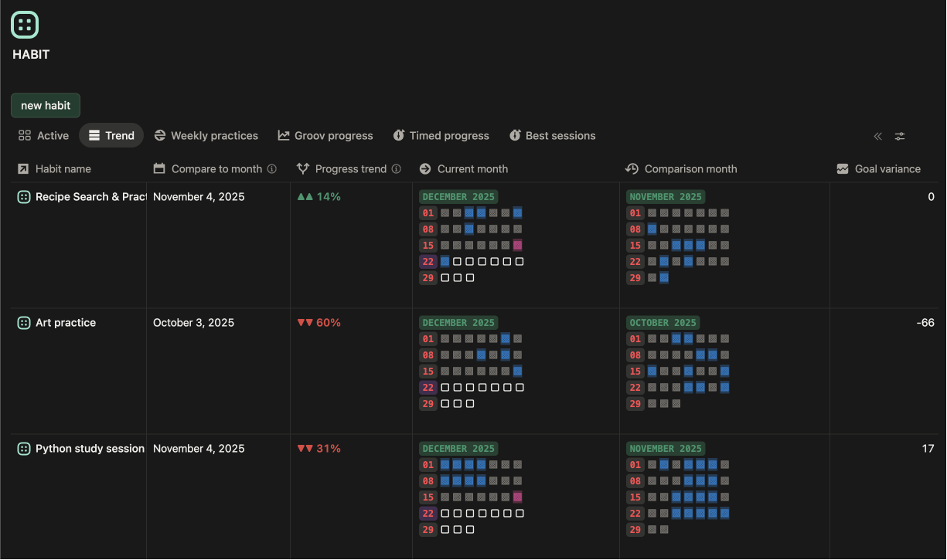Click the 14% upward progress trend
Screen dimensions: 947x560
(x=319, y=197)
